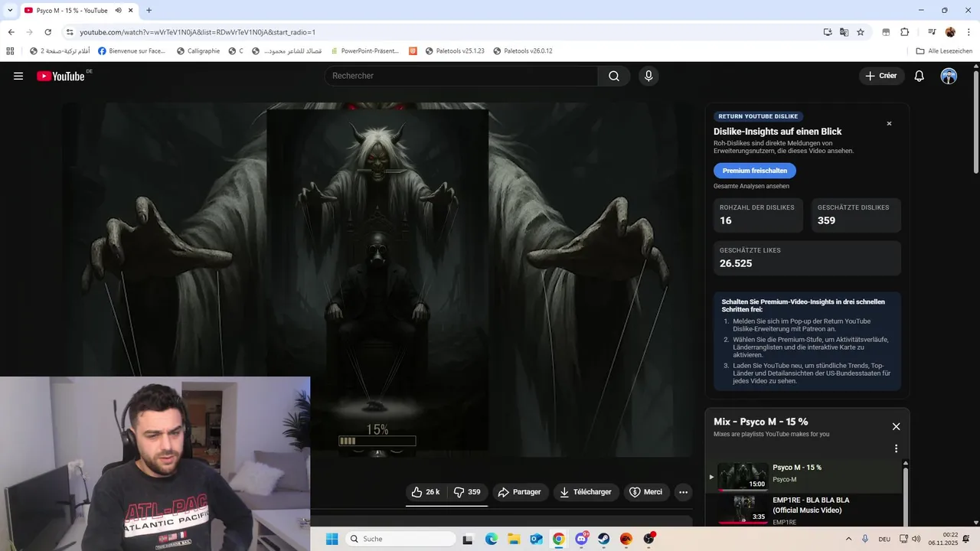Open Gesamte Analysen ansehen link

pos(751,186)
